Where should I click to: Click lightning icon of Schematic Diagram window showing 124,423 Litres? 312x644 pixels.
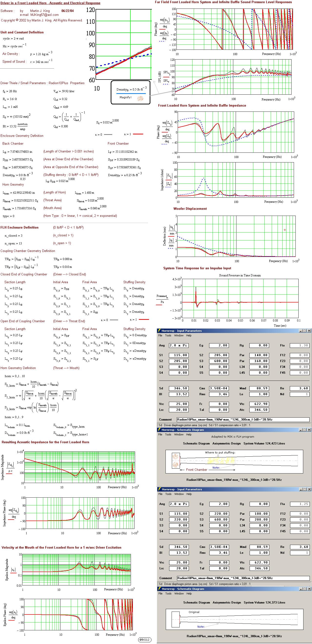[x=159, y=430]
